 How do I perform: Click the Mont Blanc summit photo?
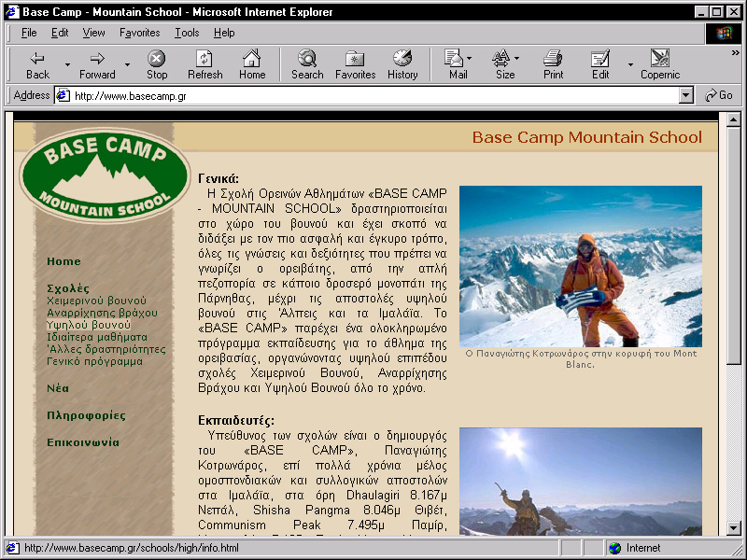[580, 266]
